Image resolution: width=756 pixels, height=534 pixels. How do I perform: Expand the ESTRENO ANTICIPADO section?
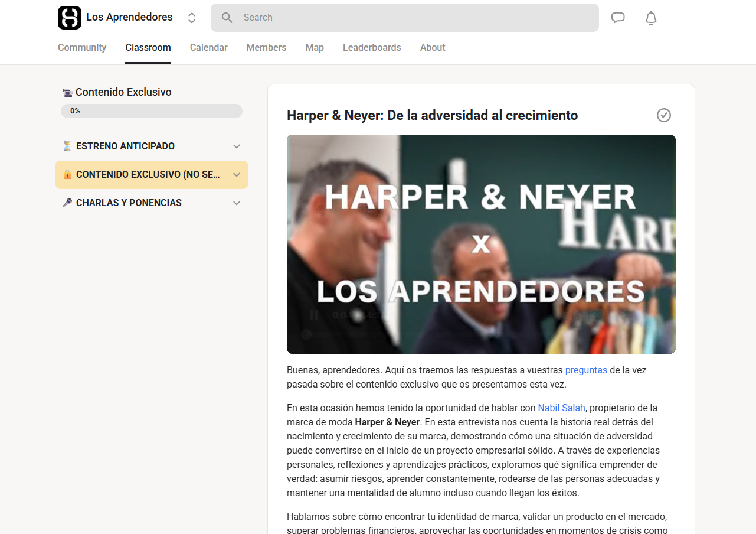pos(236,146)
